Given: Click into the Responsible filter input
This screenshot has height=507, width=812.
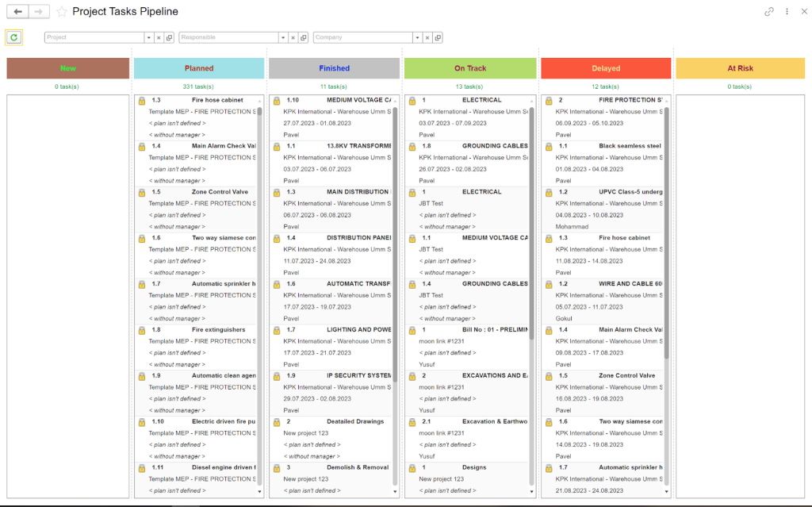Looking at the screenshot, I should 228,37.
